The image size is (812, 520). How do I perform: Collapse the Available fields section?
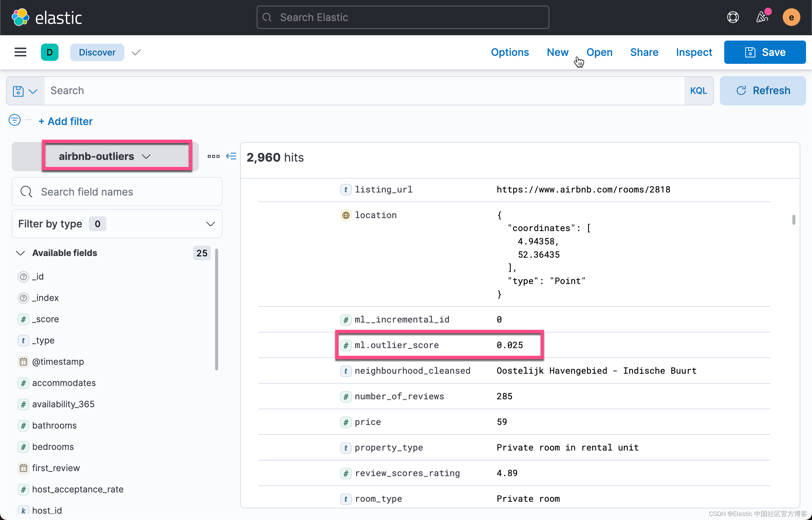pos(21,253)
